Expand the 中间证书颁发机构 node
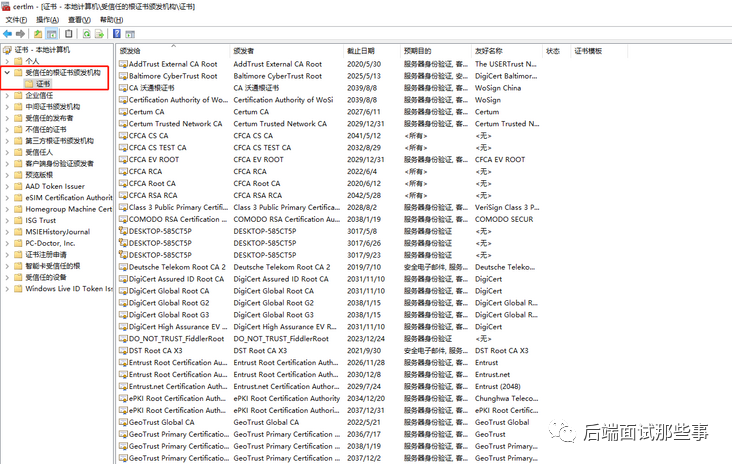 7,107
